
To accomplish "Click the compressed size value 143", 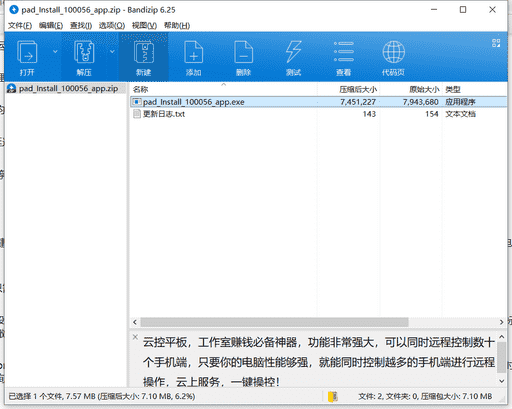I will pos(369,114).
